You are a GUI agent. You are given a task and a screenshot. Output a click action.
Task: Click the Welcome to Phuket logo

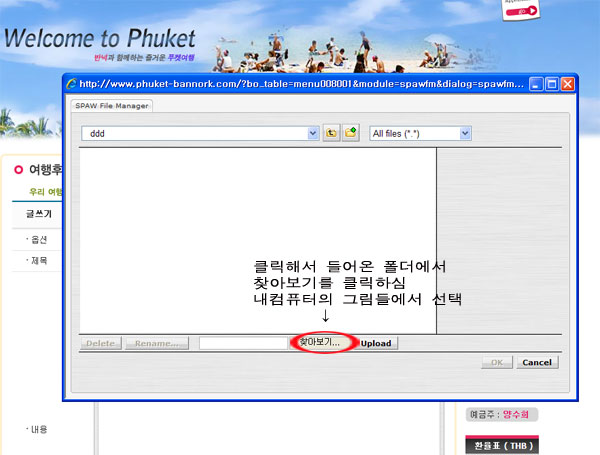coord(98,39)
